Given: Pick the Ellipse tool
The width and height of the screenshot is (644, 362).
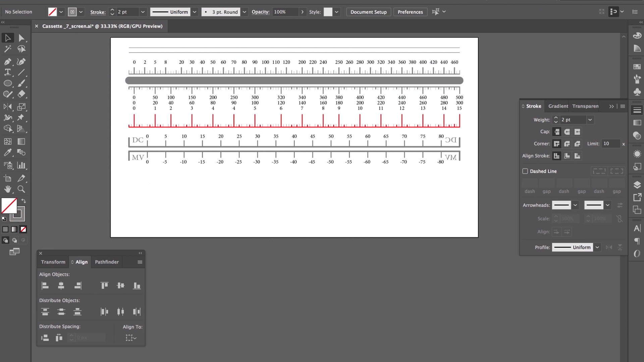Looking at the screenshot, I should tap(7, 83).
